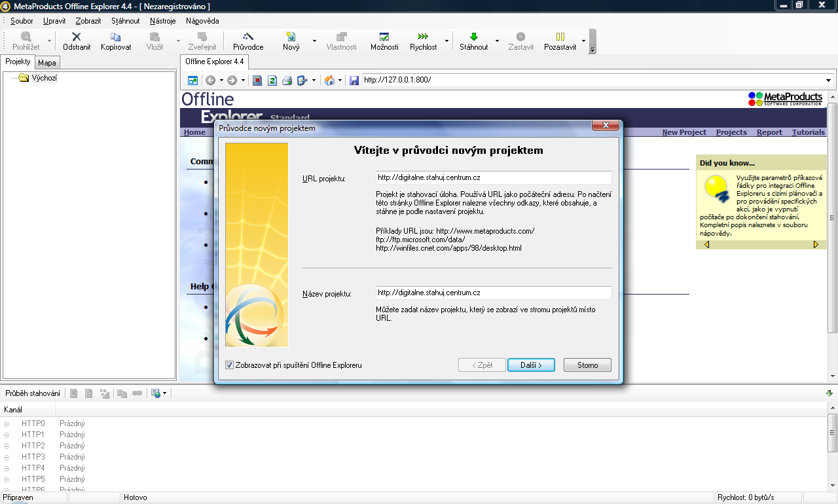Open Možnosti options icon
The height and width of the screenshot is (504, 838).
click(x=384, y=37)
